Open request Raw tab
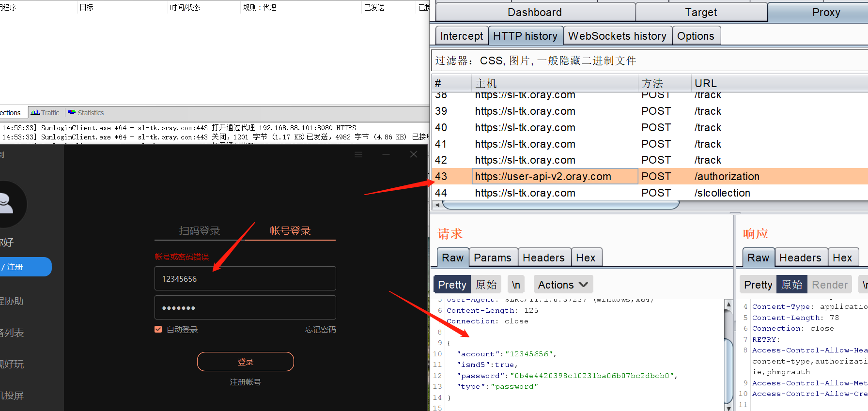 coord(453,258)
